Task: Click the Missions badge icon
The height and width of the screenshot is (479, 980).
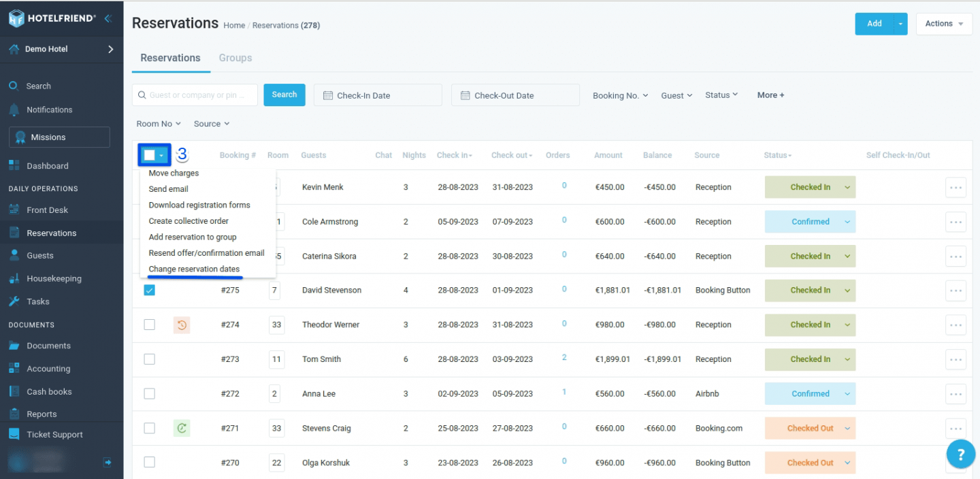Action: coord(20,137)
